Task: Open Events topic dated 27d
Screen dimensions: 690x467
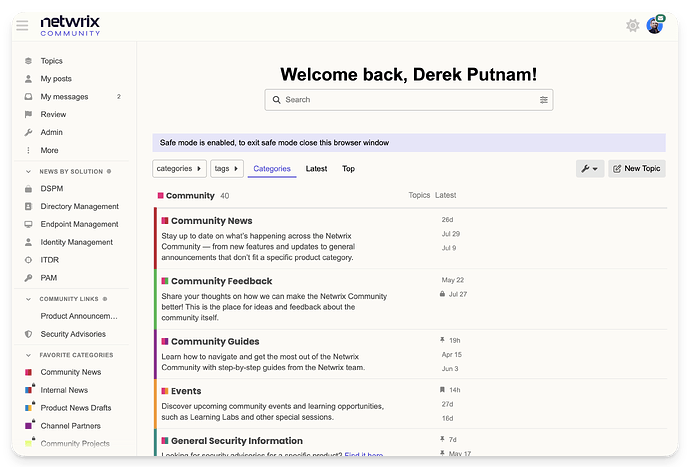Action: point(447,404)
